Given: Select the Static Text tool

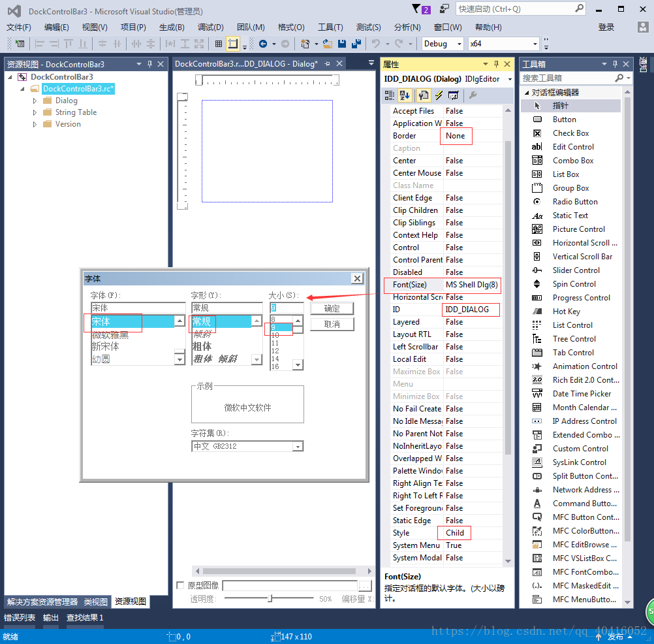Looking at the screenshot, I should coord(570,216).
